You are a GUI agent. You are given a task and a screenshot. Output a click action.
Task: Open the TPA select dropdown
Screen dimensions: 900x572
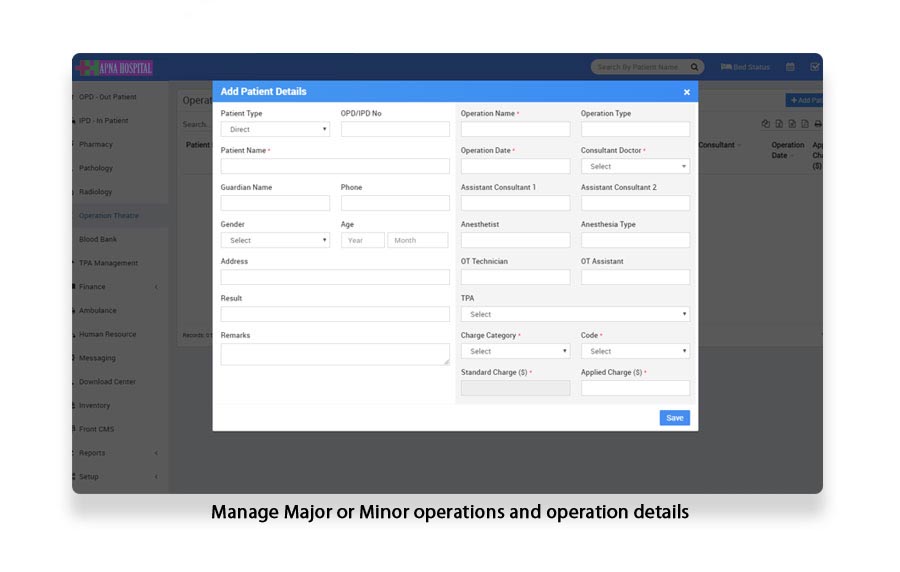[x=575, y=314]
